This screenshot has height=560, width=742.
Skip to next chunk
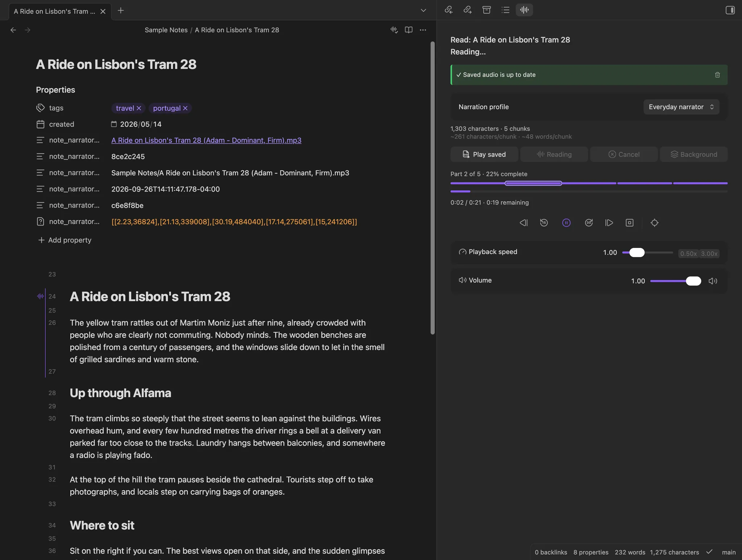[609, 223]
